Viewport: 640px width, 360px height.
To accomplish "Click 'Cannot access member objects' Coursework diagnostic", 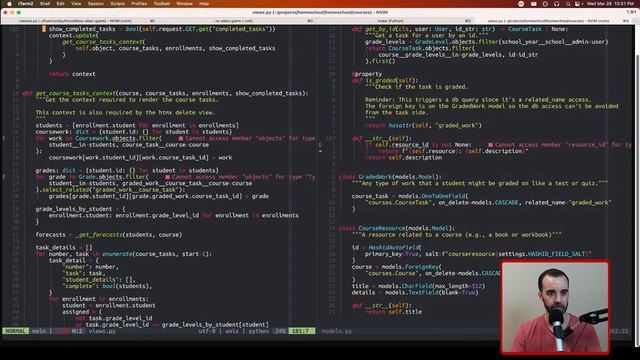I will tap(247, 138).
